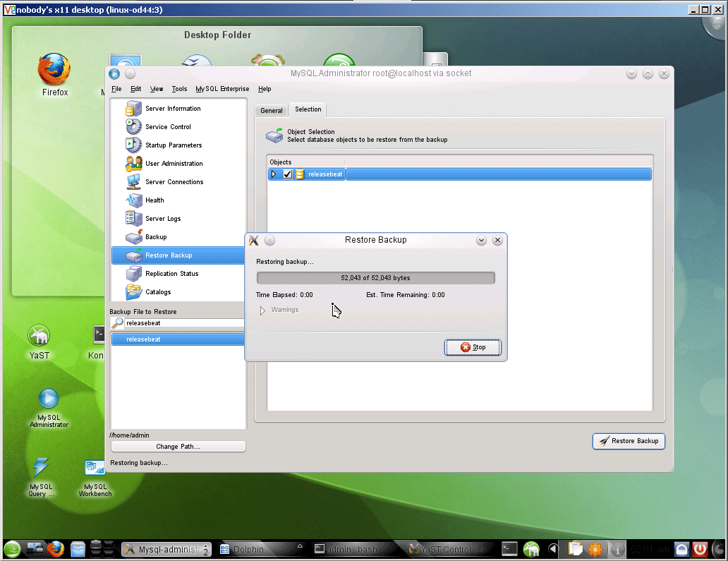Click the terminal icon in system tray

tap(510, 549)
